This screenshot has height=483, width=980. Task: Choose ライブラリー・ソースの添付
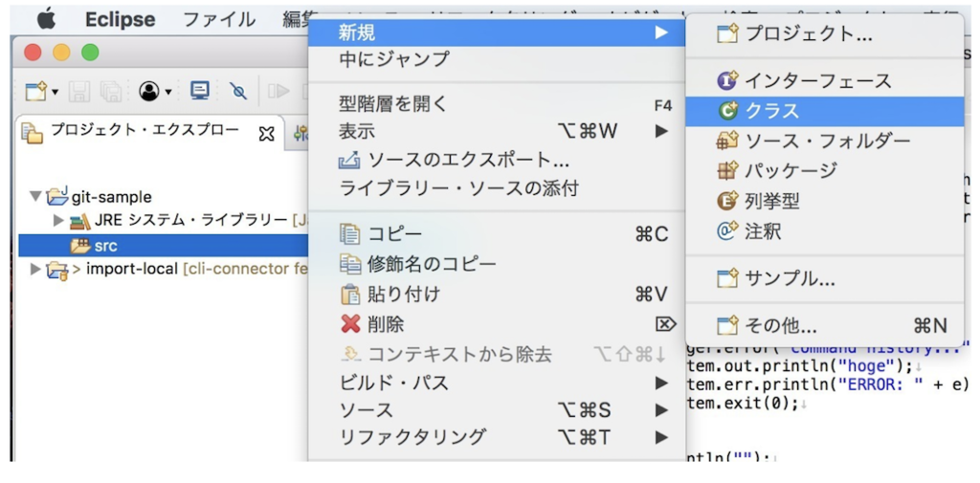pos(497,188)
